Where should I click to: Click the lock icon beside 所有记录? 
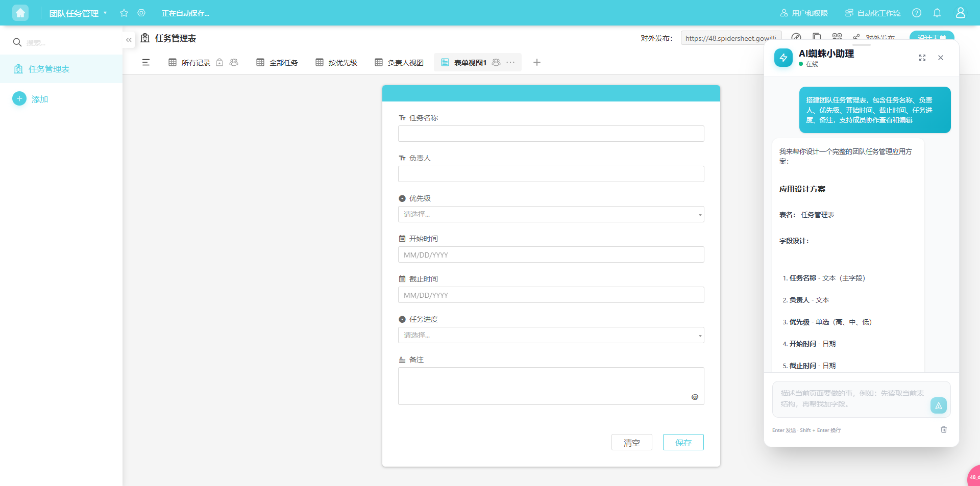(x=219, y=62)
